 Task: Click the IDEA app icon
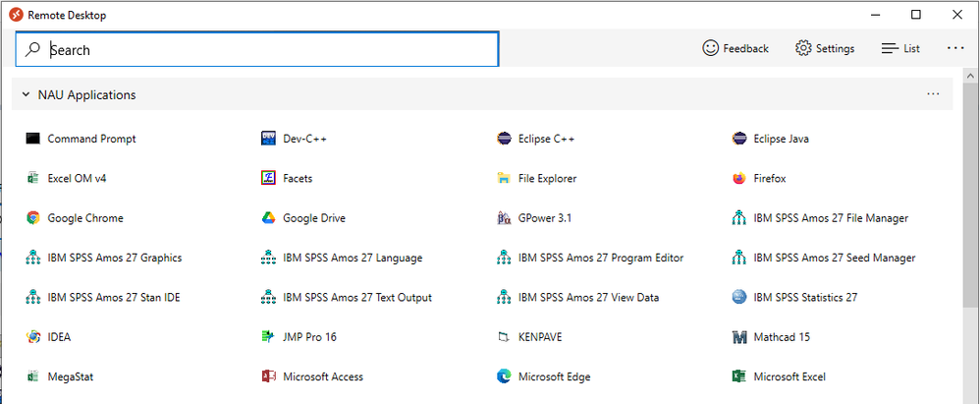33,337
